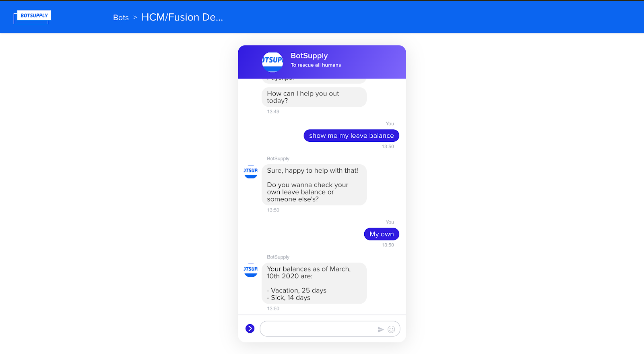Viewport: 644px width, 354px height.
Task: Click bot avatar beside 'Sure, happy to help' message
Action: tap(251, 172)
